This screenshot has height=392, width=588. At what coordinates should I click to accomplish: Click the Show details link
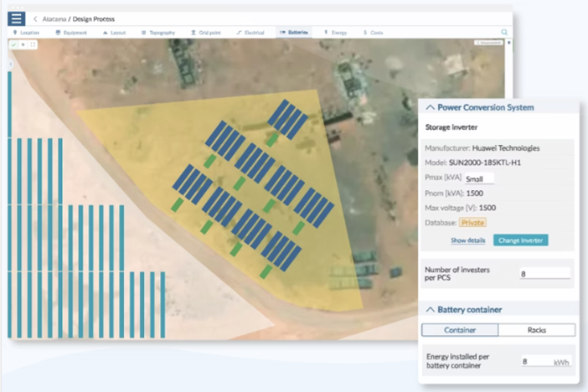[468, 240]
